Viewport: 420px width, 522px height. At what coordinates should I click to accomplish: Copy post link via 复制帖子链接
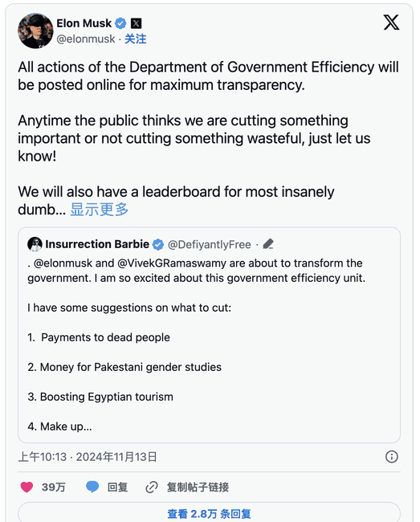198,487
